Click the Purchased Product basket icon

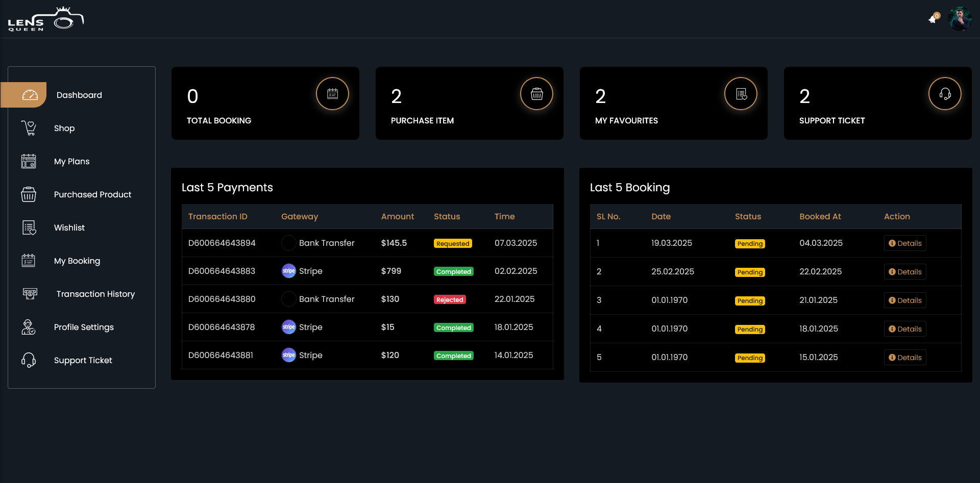29,194
